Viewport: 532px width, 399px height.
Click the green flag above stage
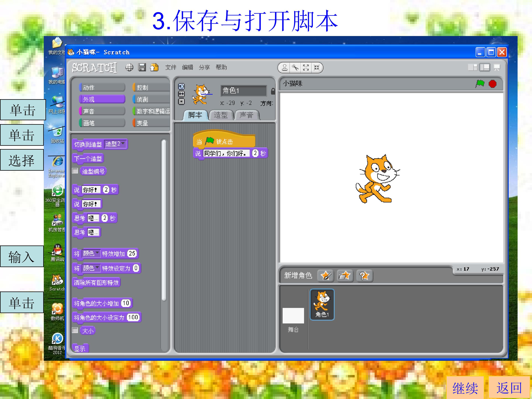coord(480,84)
